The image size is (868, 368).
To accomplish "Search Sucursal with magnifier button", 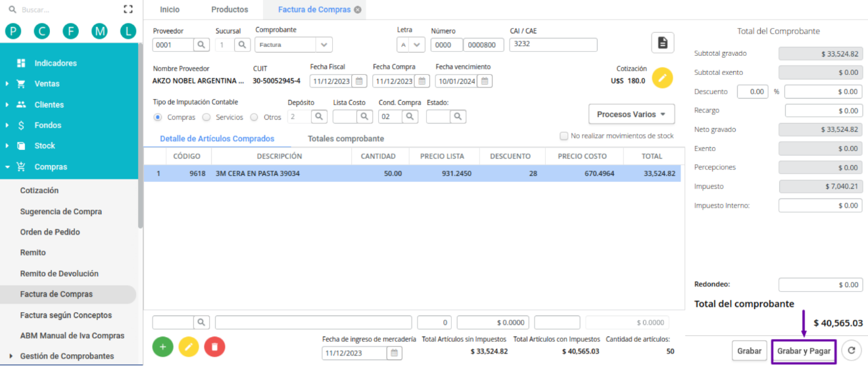I will point(241,45).
